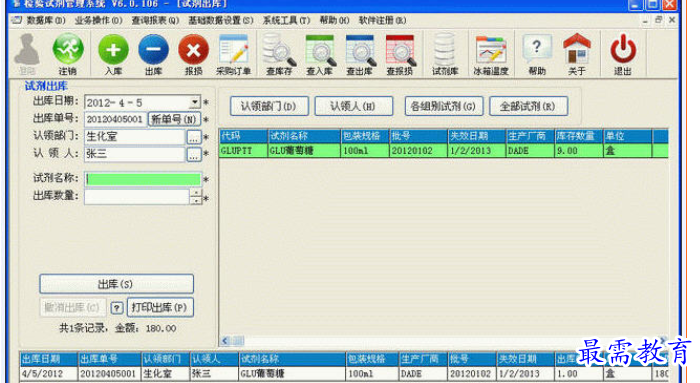Viewport: 700px width, 383px height.
Task: Click the 出库单号 input field
Action: 115,119
